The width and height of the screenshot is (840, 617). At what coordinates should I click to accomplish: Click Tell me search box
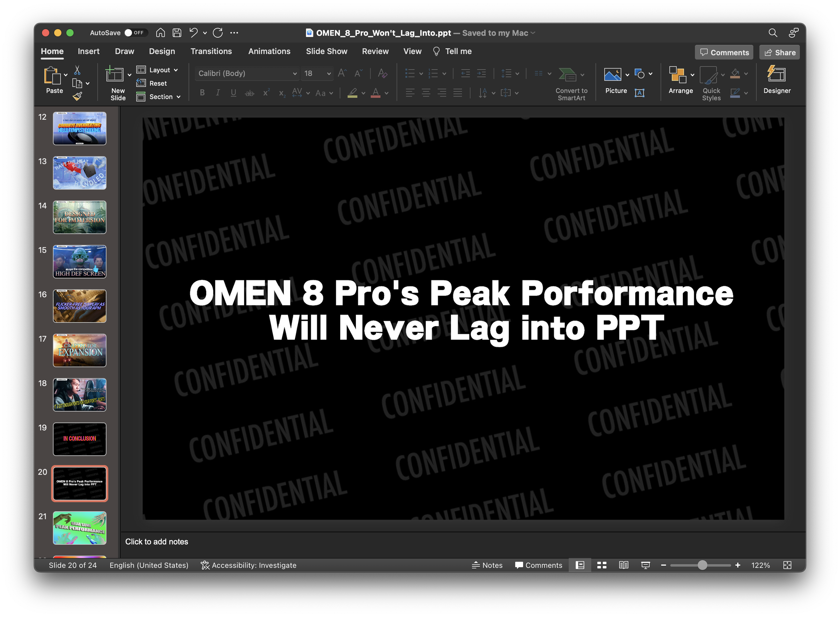pos(452,51)
